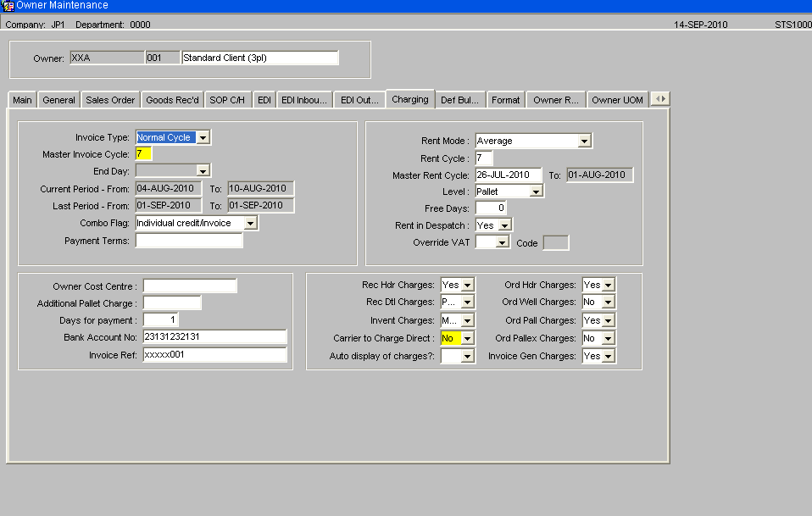Click the Owner number field 001
The width and height of the screenshot is (812, 516).
(163, 58)
